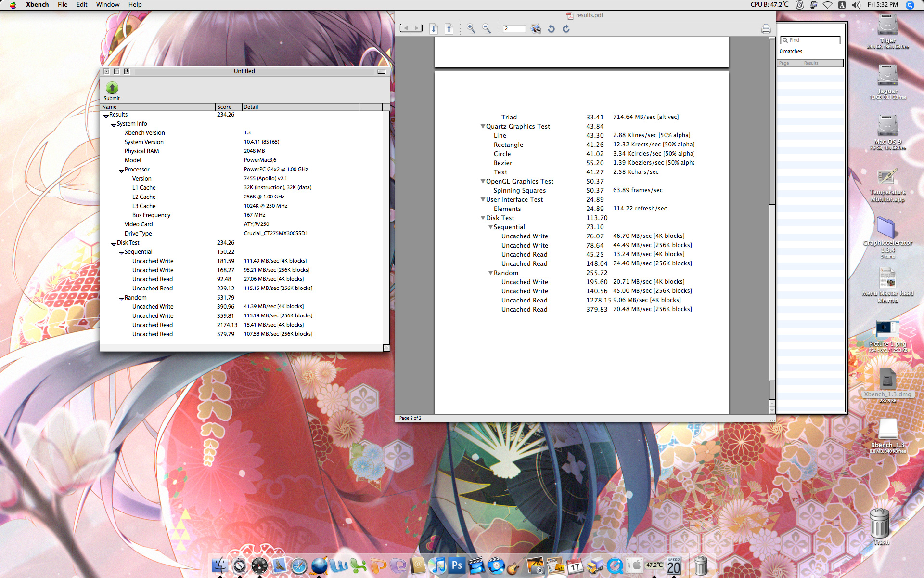Open the Window menu
924x578 pixels.
coord(107,4)
